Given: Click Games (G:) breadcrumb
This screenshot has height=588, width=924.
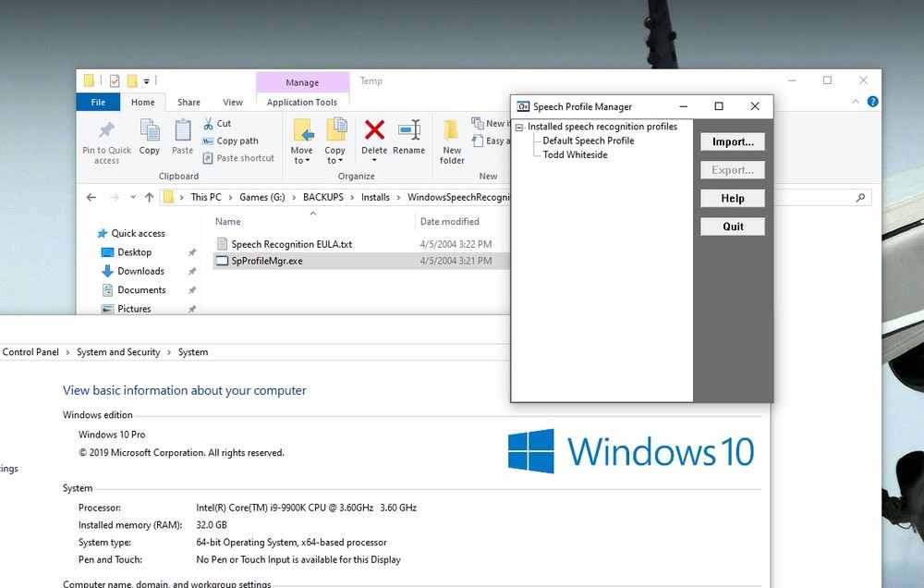Looking at the screenshot, I should point(262,197).
